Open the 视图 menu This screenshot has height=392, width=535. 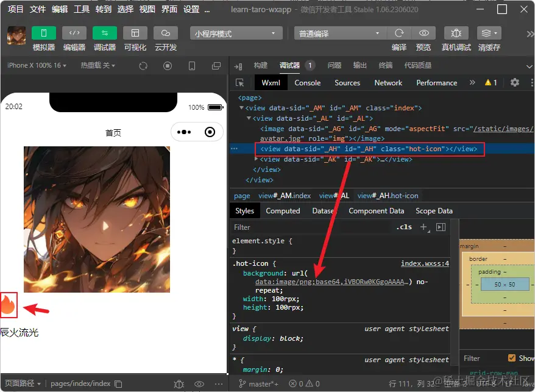[147, 9]
